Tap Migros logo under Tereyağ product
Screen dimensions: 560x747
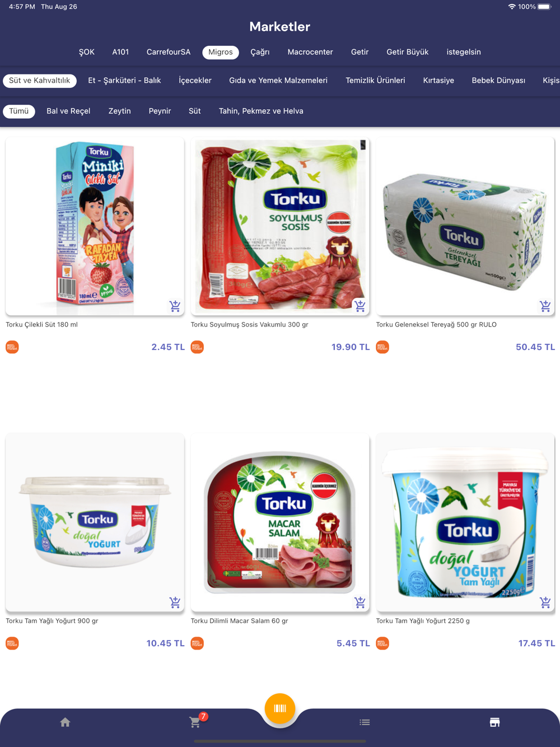(x=382, y=347)
